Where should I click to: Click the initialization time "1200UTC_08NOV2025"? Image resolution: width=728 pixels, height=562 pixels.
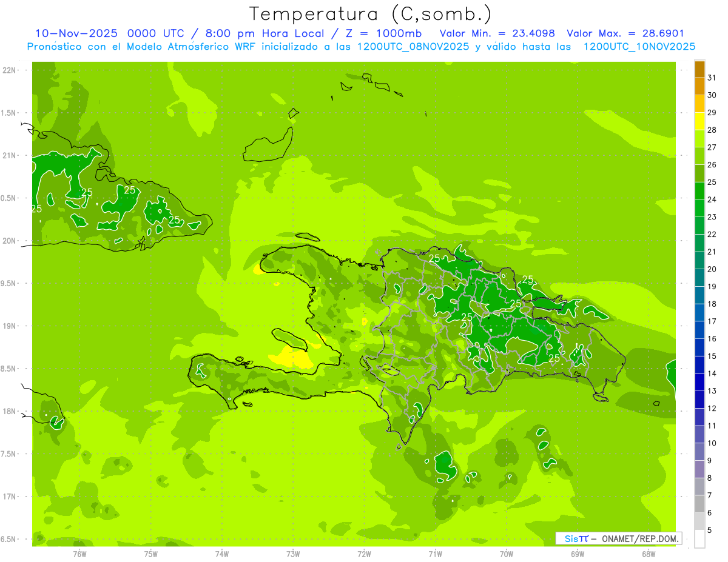point(412,47)
